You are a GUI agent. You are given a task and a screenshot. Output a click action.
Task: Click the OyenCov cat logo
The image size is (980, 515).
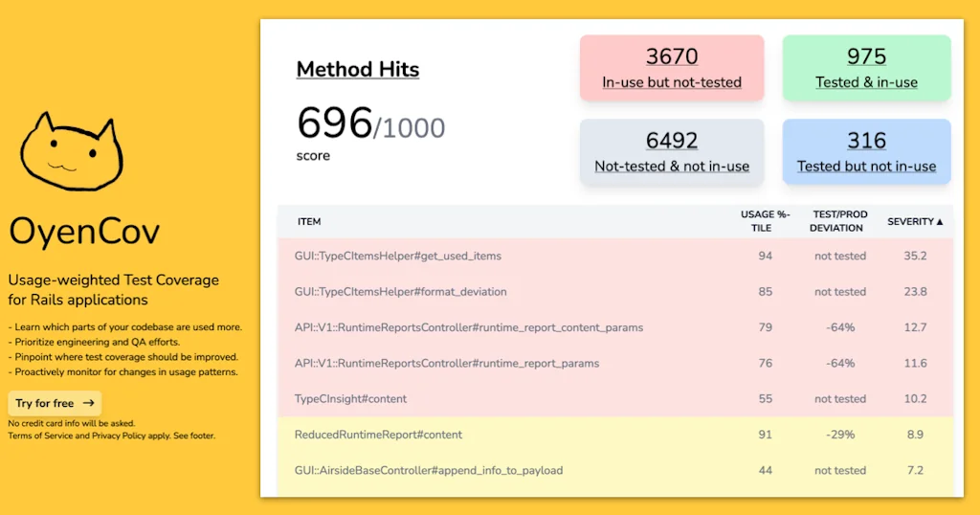coord(71,150)
